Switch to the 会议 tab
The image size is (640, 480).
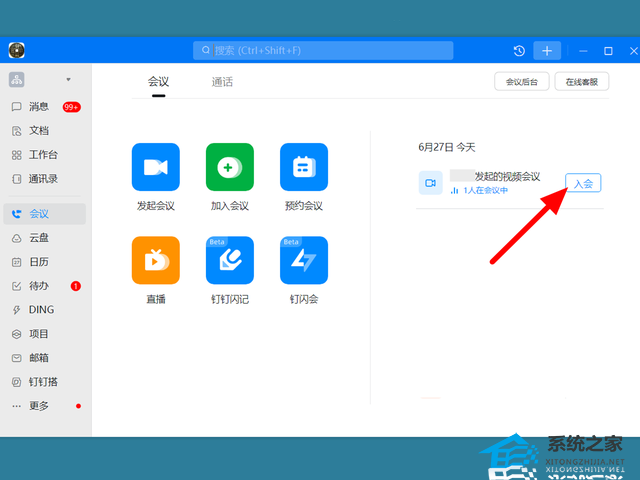point(158,82)
